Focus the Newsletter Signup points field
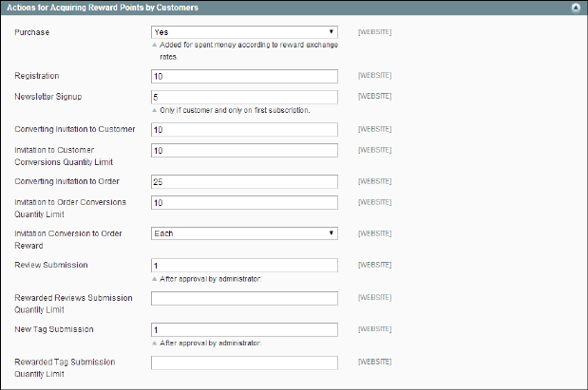 [x=244, y=97]
